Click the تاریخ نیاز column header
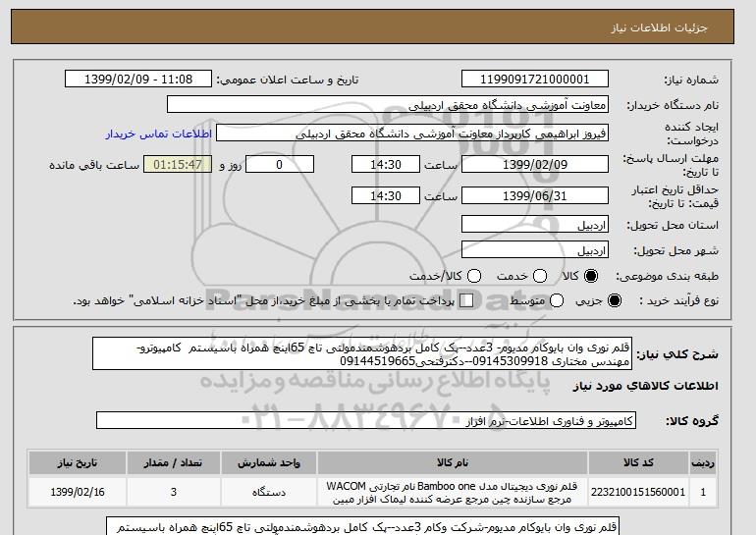The width and height of the screenshot is (756, 535). [78, 462]
